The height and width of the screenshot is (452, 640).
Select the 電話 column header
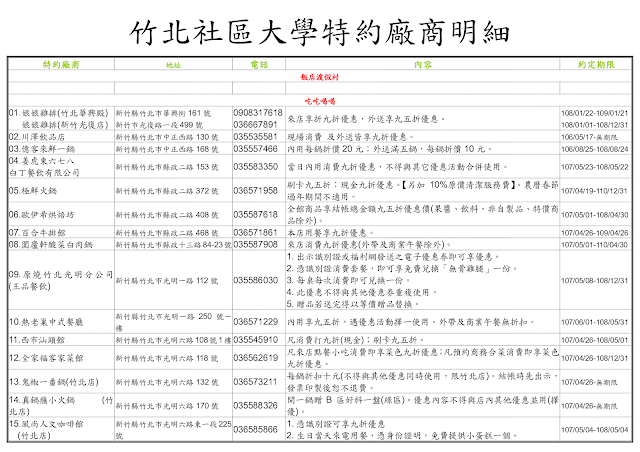tap(259, 65)
